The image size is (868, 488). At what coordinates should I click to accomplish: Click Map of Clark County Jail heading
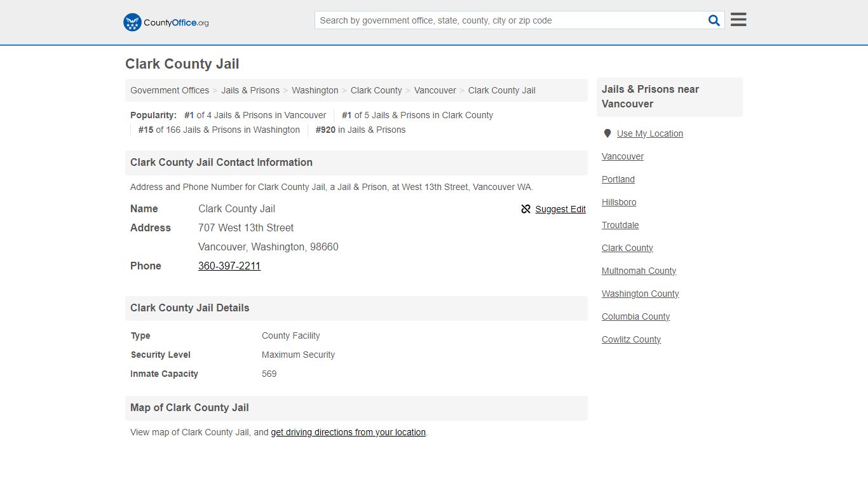tap(189, 408)
